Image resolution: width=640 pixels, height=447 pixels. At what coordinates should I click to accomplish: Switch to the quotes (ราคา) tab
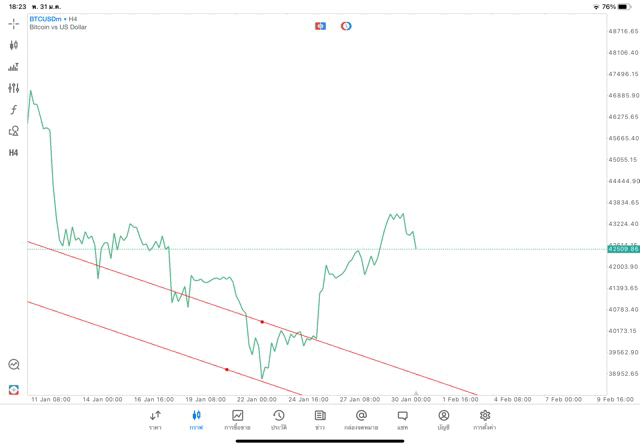155,419
